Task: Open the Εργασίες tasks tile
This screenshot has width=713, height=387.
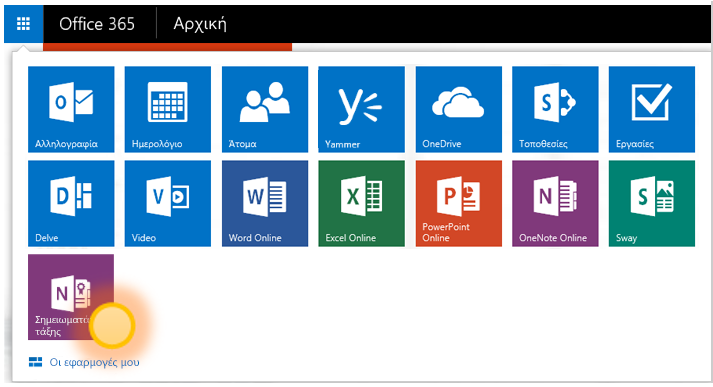Action: tap(652, 109)
